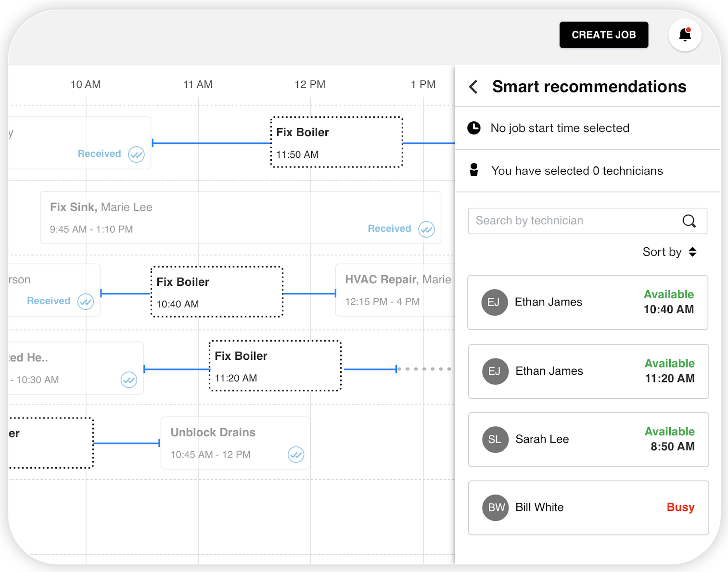Click "You have selected 0 technicians" text

[x=577, y=171]
